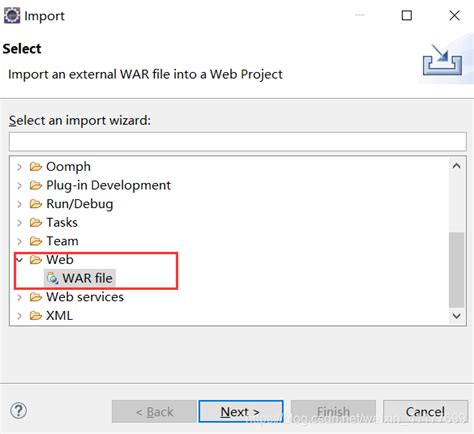Expand the Web services category
Screen dimensions: 474x434
coord(20,297)
